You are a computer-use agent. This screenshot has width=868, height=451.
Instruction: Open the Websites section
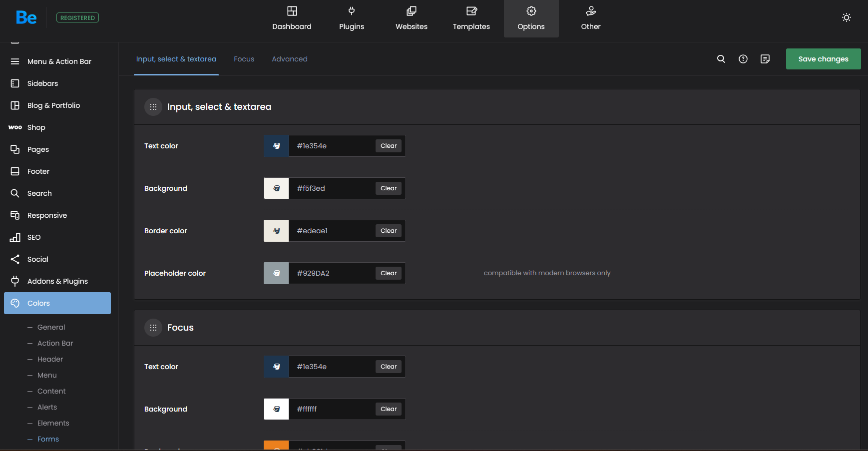click(x=412, y=18)
